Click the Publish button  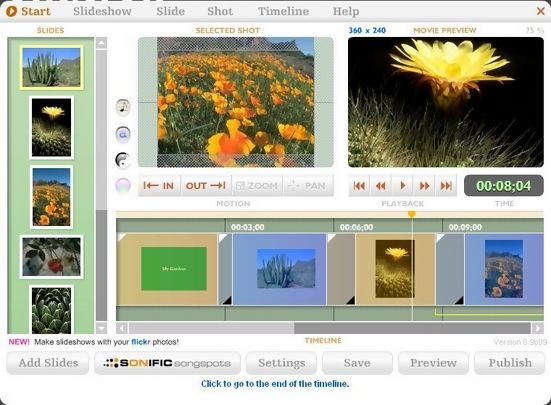pyautogui.click(x=510, y=363)
